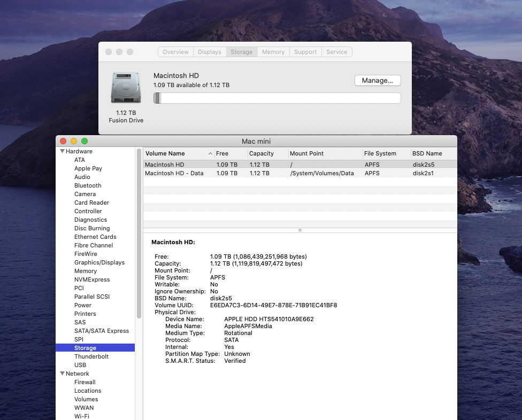Click the Manage... button
Image resolution: width=522 pixels, height=420 pixels.
click(378, 81)
